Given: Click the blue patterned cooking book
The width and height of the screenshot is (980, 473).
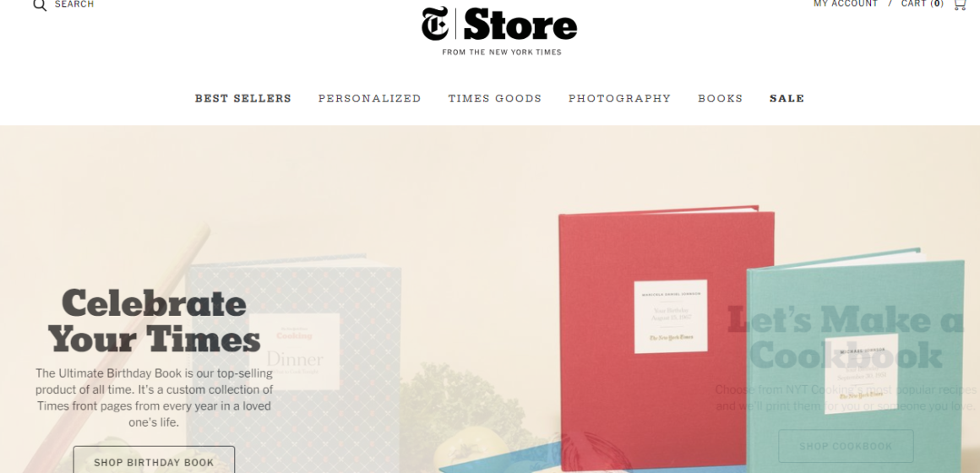Looking at the screenshot, I should (294, 364).
